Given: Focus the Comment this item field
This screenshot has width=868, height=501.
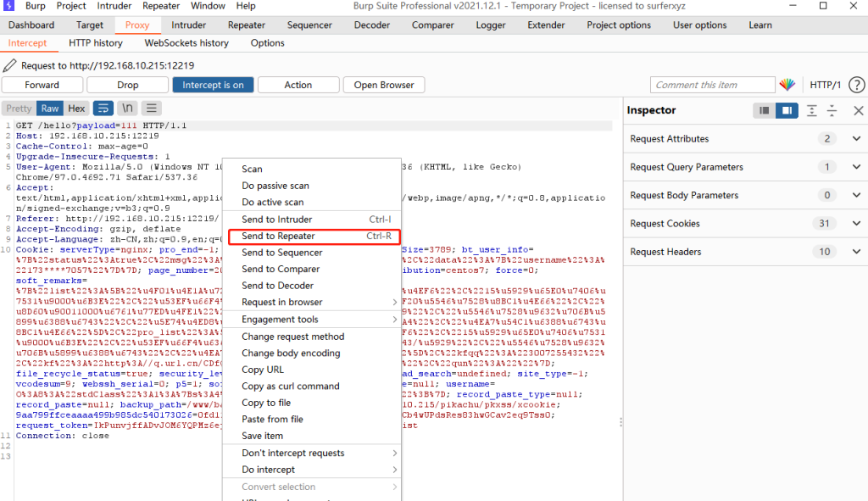Looking at the screenshot, I should 712,85.
